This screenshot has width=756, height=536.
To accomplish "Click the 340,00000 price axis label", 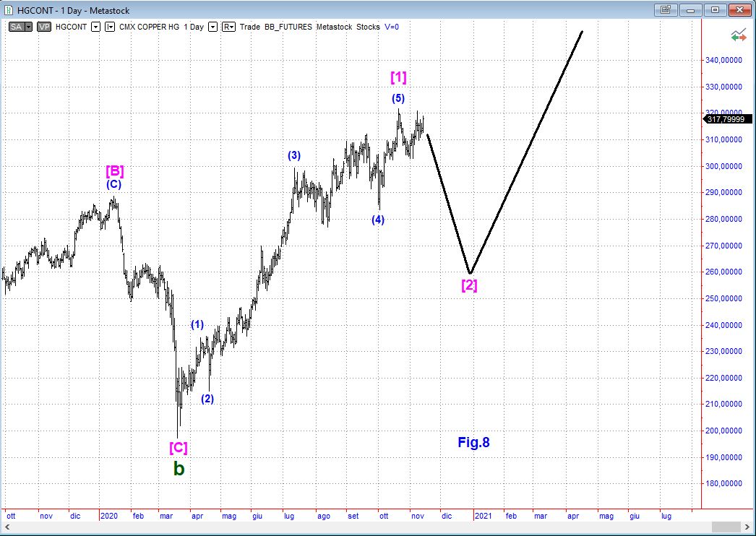I will click(x=724, y=60).
